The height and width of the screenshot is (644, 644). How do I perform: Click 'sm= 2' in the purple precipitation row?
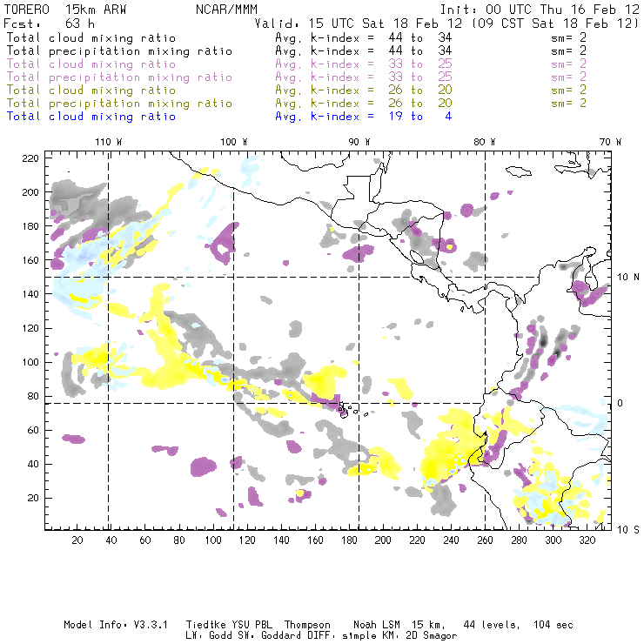coord(569,77)
